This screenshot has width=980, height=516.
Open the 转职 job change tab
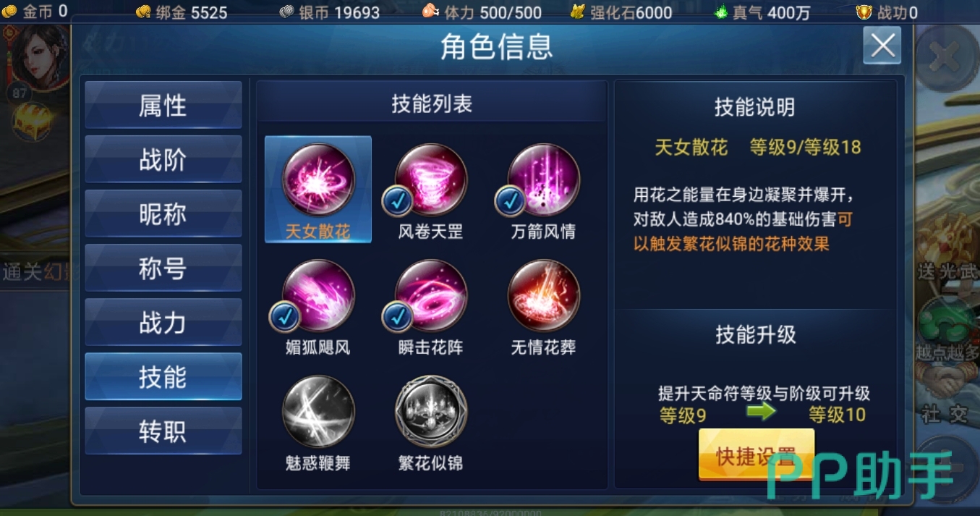point(163,431)
